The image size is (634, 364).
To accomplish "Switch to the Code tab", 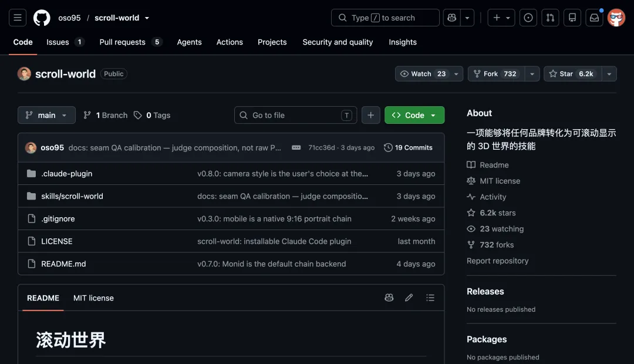I will click(x=23, y=42).
